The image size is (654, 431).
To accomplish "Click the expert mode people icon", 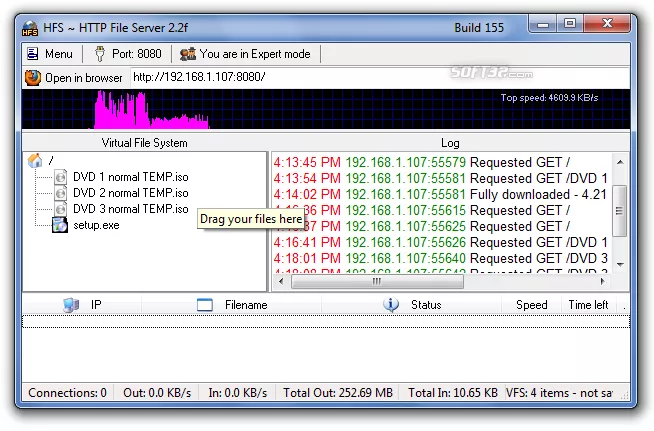I will [x=188, y=54].
